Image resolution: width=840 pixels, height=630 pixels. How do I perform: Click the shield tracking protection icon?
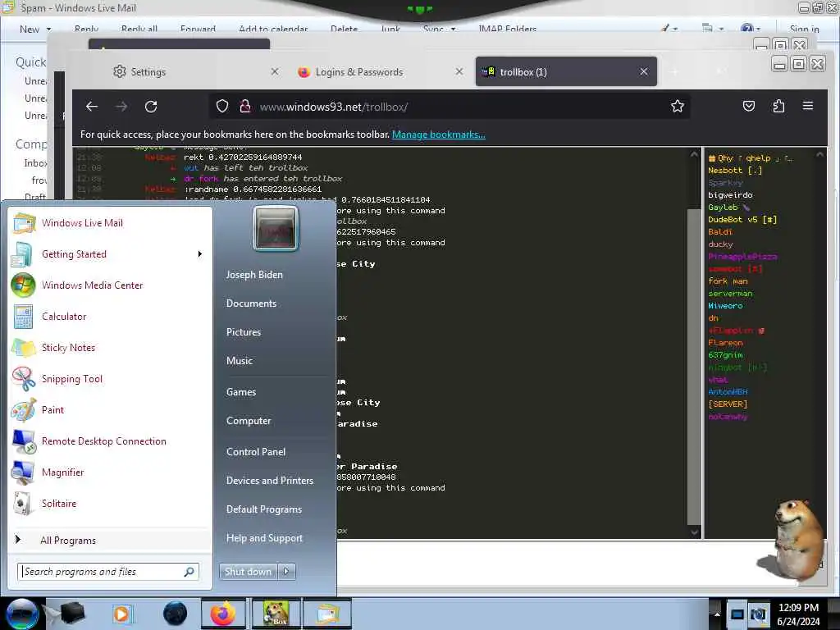pos(222,107)
